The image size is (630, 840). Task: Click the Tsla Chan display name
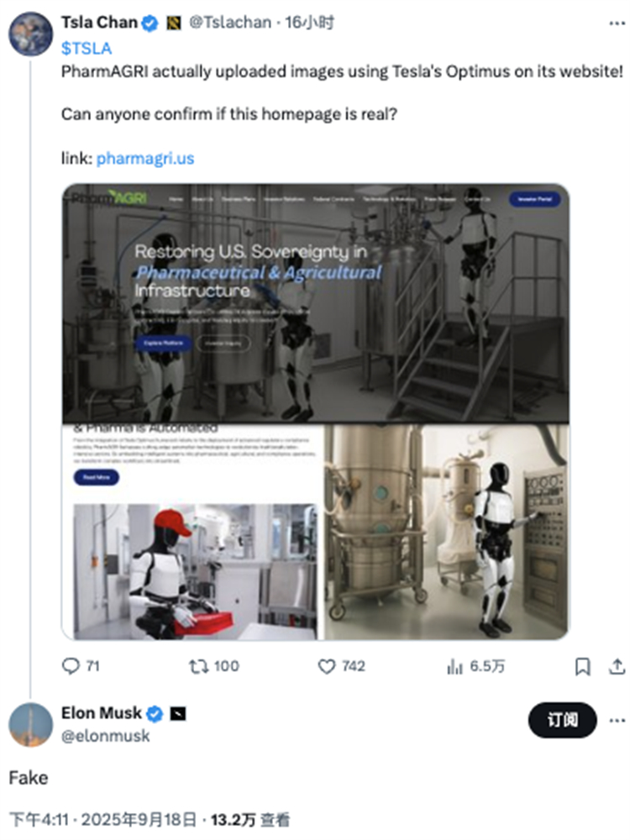(99, 24)
